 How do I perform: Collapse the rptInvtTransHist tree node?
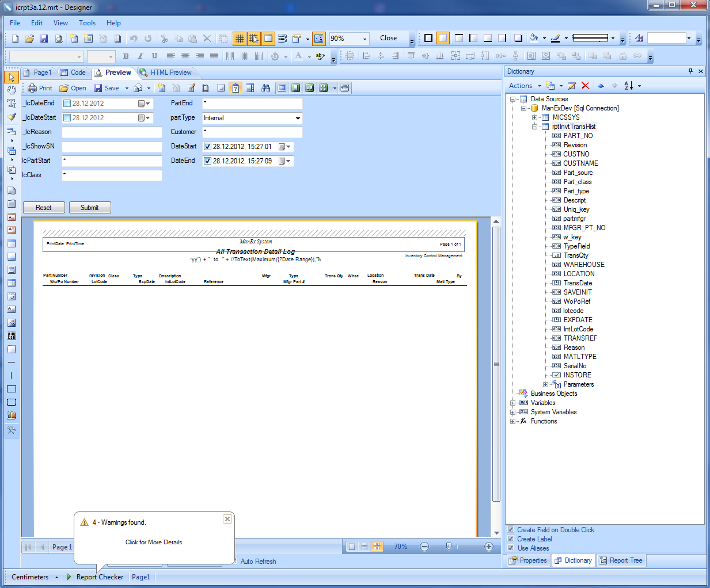[x=535, y=127]
